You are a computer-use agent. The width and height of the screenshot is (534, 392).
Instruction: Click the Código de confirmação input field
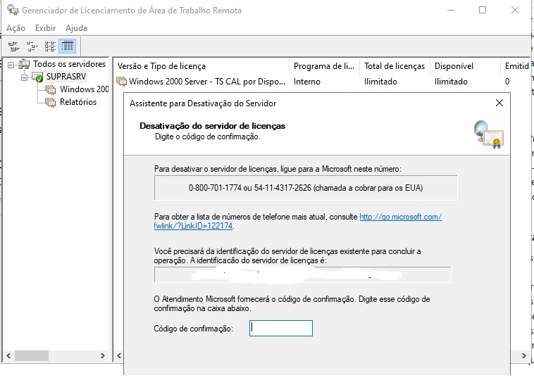[281, 329]
